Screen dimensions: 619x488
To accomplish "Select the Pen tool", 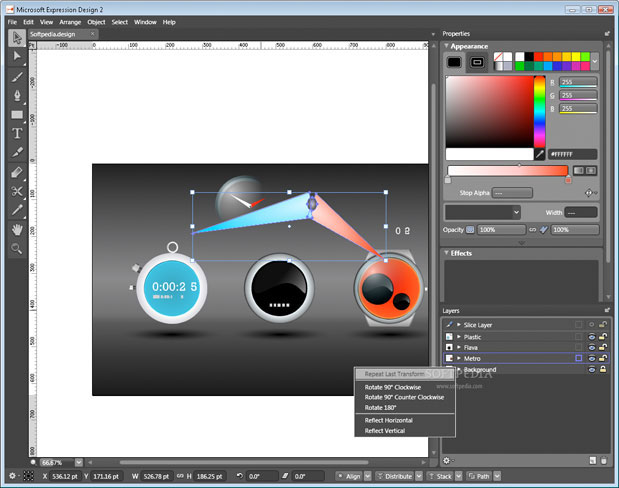I will click(17, 95).
